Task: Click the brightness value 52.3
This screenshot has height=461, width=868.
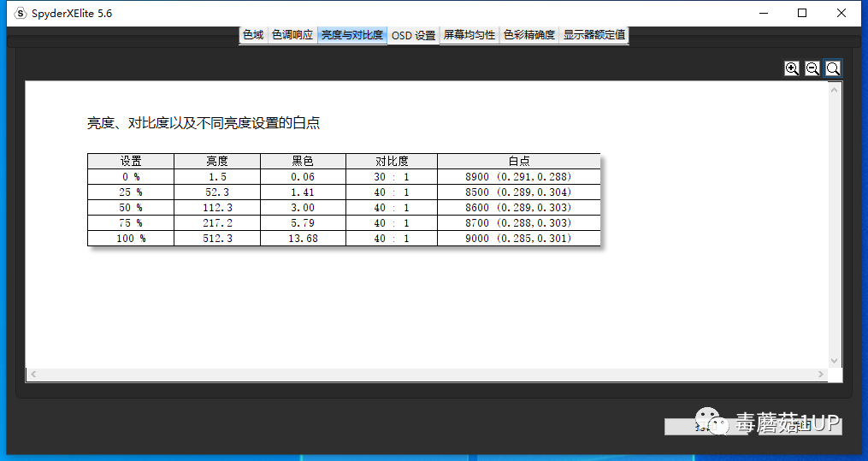Action: pyautogui.click(x=217, y=192)
